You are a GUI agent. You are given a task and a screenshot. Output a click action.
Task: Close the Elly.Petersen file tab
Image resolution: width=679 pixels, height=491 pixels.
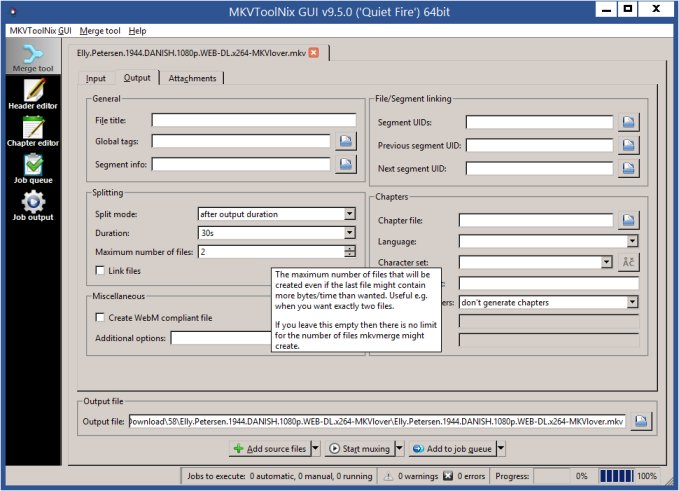point(314,52)
